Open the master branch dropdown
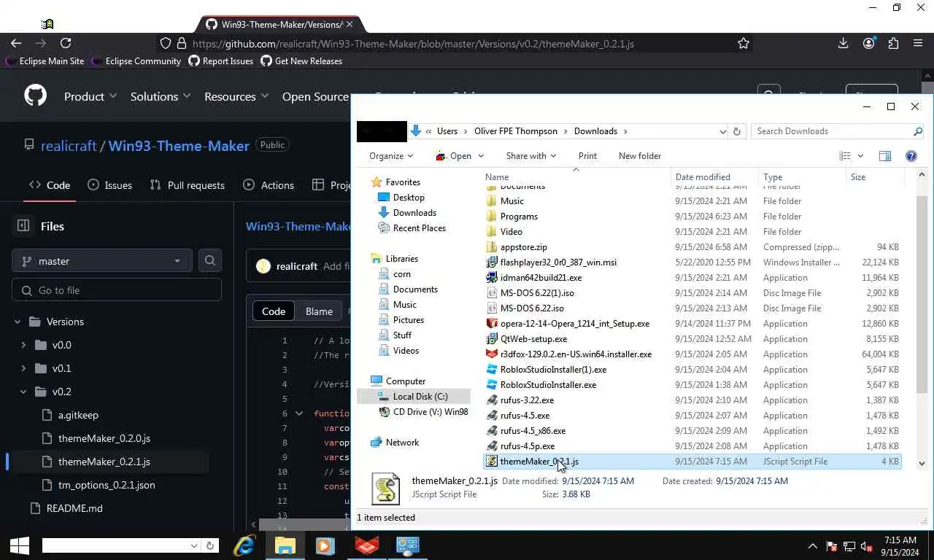The image size is (934, 560). coord(102,260)
